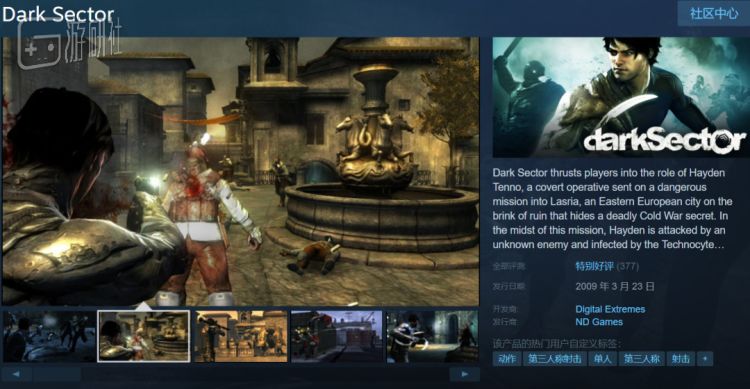Screen dimensions: 750x389
Task: Select the fifth thumbnail with glaive fighter
Action: tap(432, 336)
